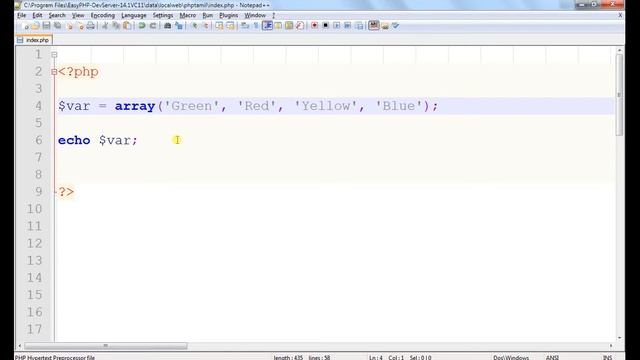The width and height of the screenshot is (640, 360).
Task: Open the View menu
Action: point(78,15)
